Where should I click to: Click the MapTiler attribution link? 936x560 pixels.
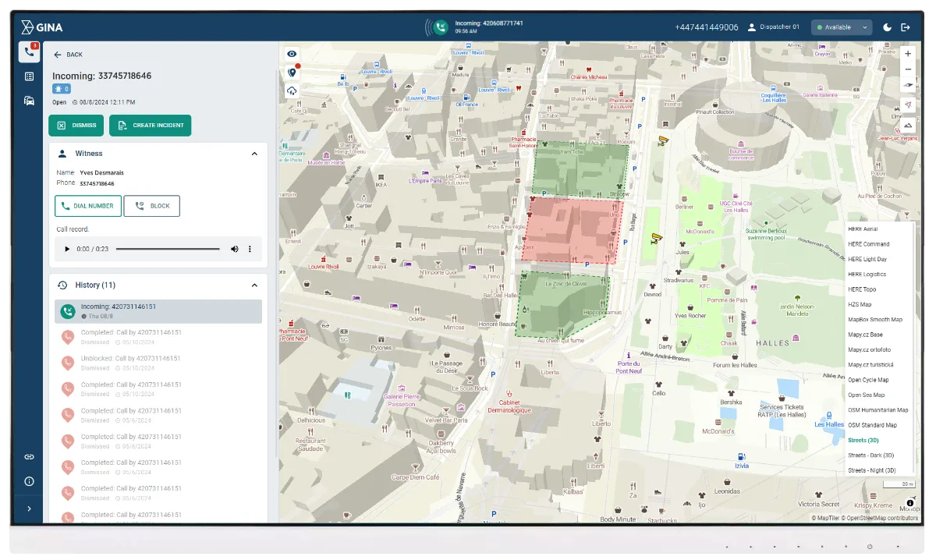tap(825, 518)
